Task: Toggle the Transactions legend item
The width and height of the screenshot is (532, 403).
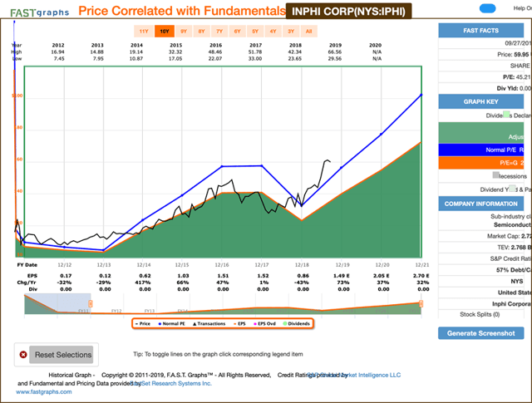Action: [209, 323]
